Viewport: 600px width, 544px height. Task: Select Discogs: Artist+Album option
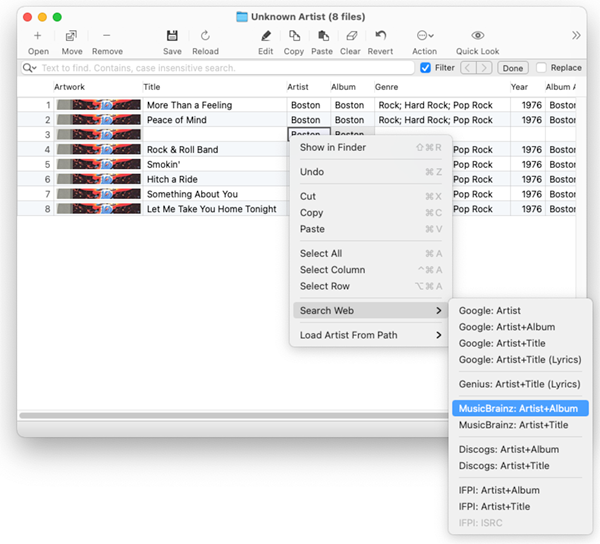(520, 450)
